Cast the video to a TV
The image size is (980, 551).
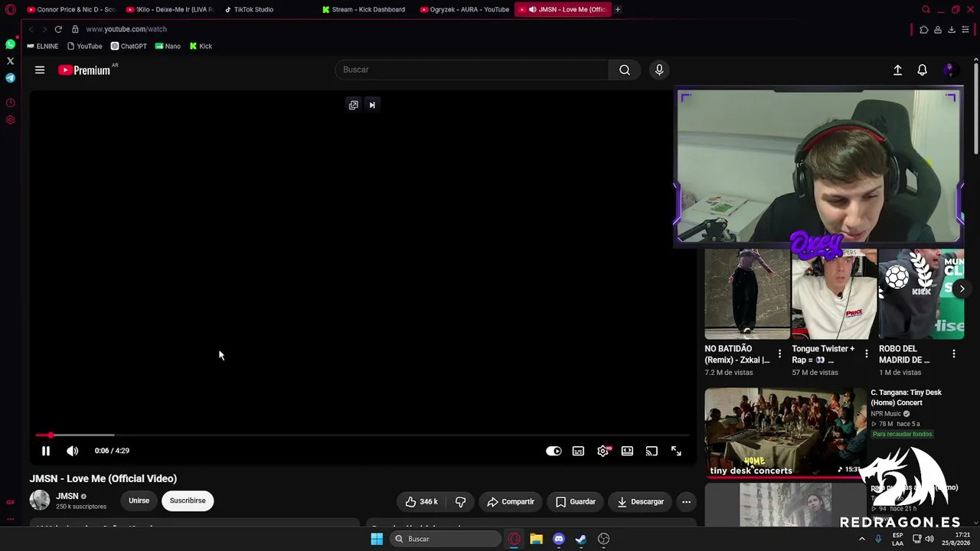(x=652, y=451)
